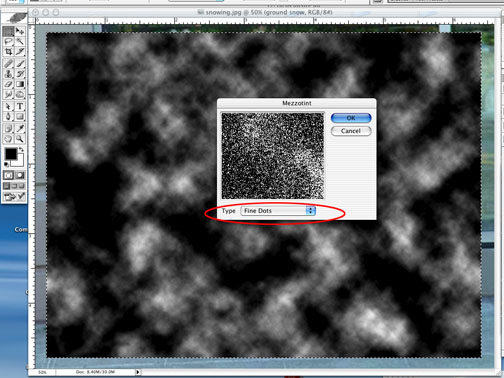Select the Magic Wand tool
The height and width of the screenshot is (378, 504).
[20, 42]
